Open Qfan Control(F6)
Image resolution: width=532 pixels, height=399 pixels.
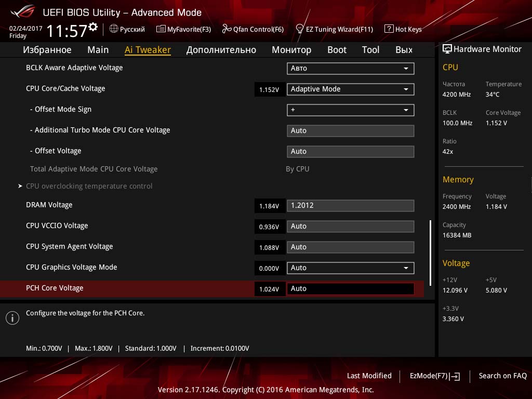pos(253,29)
